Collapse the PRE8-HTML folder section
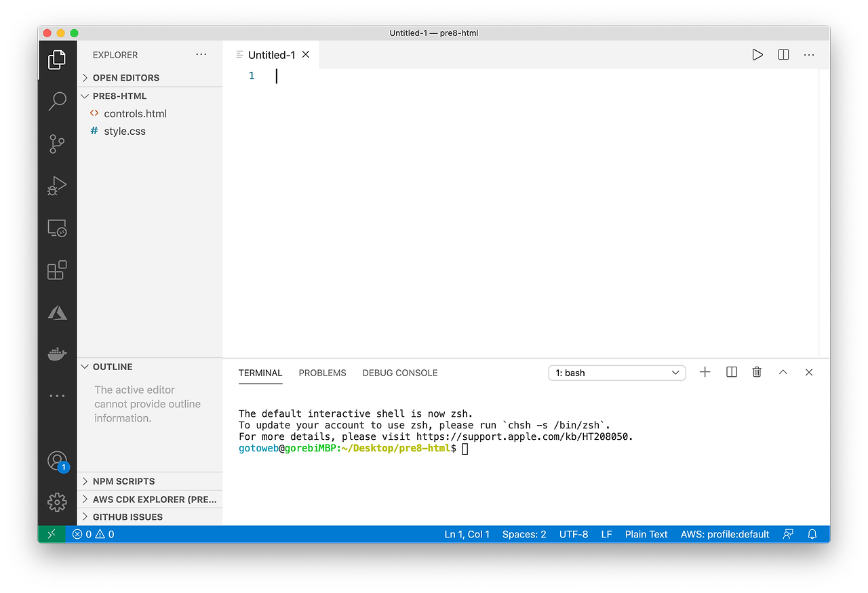 [x=150, y=96]
